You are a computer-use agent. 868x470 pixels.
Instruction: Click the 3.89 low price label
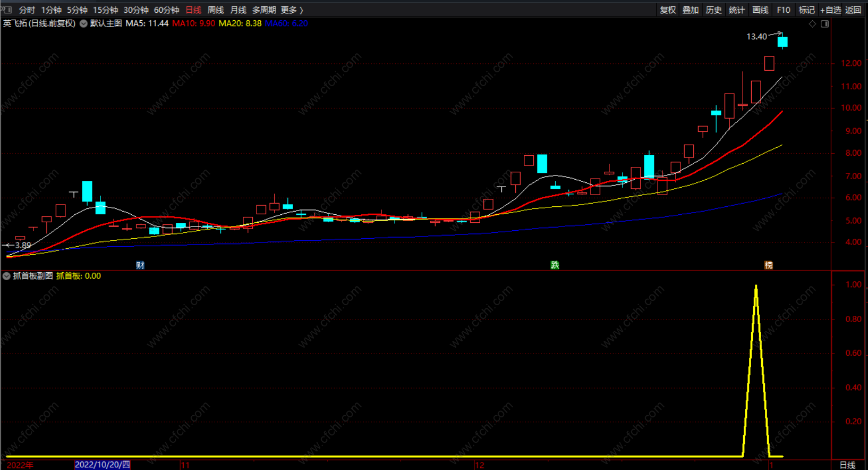pyautogui.click(x=23, y=245)
